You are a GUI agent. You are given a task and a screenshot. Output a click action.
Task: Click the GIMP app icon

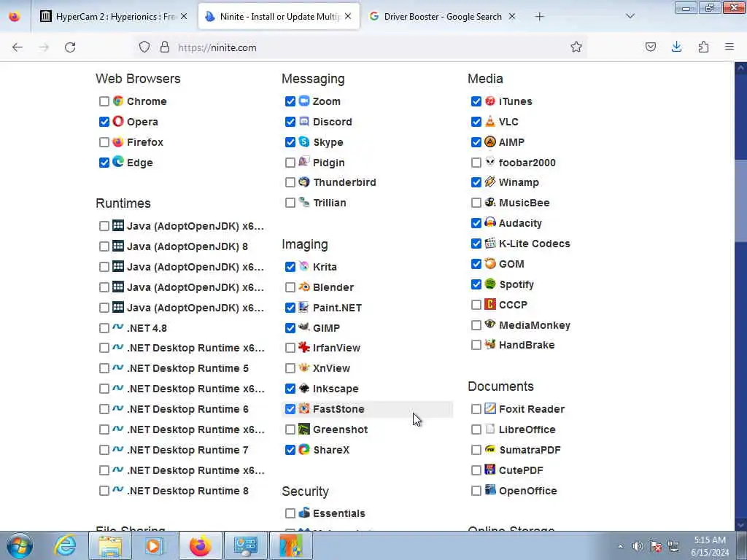304,327
